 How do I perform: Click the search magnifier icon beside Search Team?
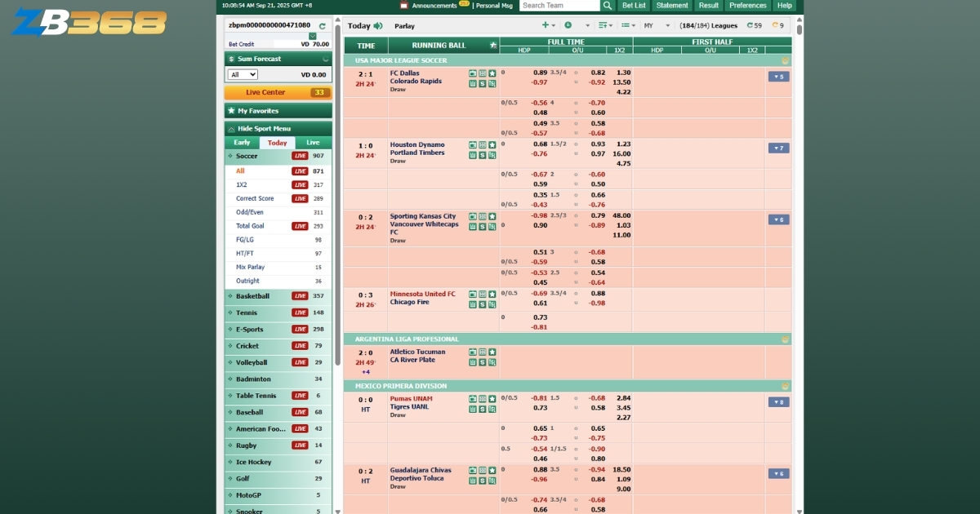607,6
